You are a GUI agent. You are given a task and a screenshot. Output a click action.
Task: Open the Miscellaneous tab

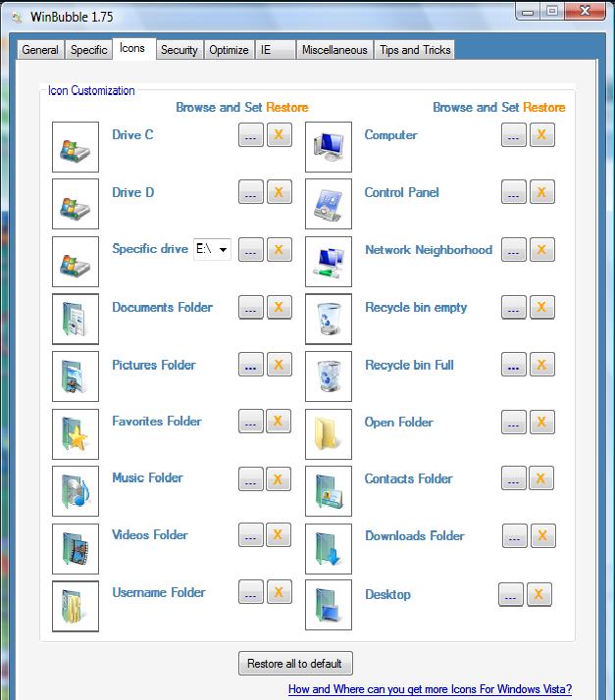click(x=334, y=50)
